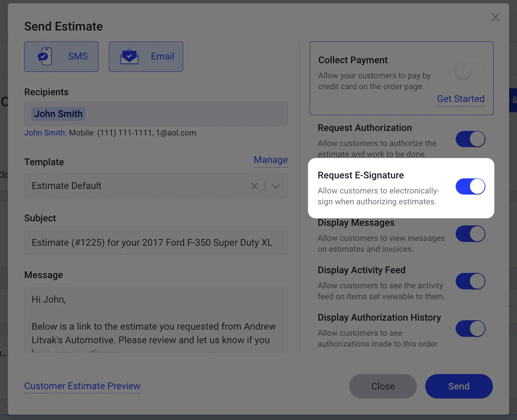Click the Get Started link
The height and width of the screenshot is (420, 517).
(461, 99)
